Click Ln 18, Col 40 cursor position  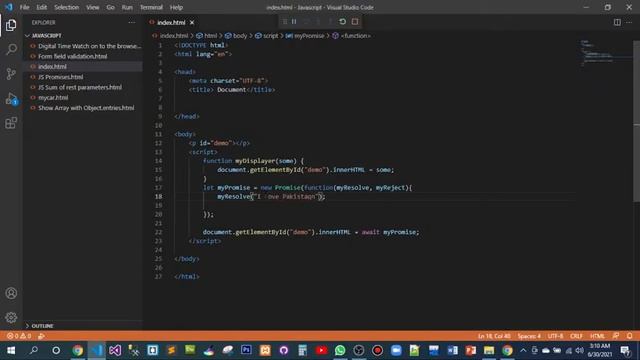(x=494, y=336)
